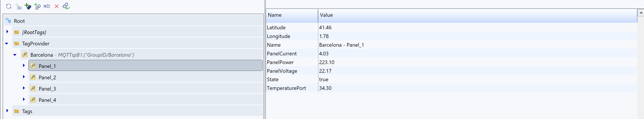Click the PanelPower value 223.10
Screen dimensions: 644x119
[327, 62]
